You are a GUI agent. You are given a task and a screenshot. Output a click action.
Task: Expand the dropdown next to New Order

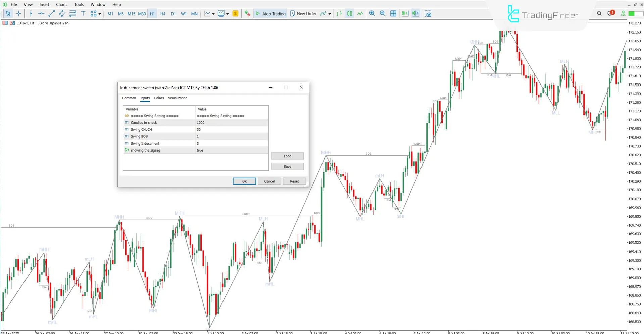pyautogui.click(x=330, y=13)
